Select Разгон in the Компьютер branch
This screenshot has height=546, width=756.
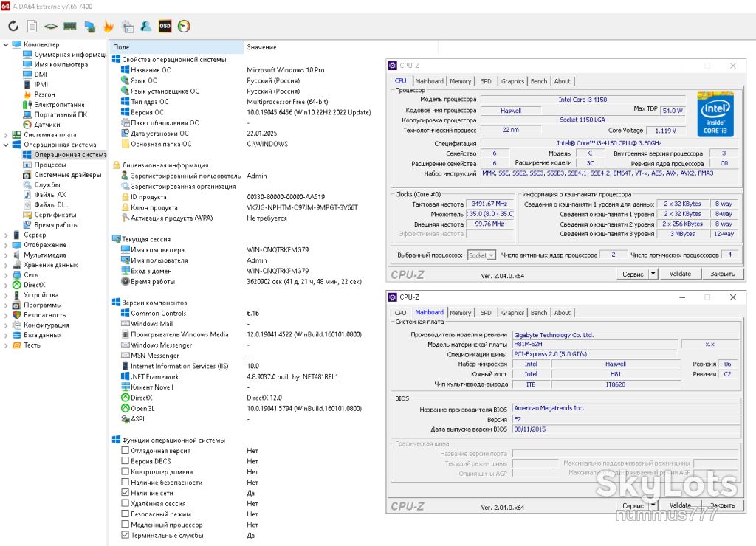(44, 94)
